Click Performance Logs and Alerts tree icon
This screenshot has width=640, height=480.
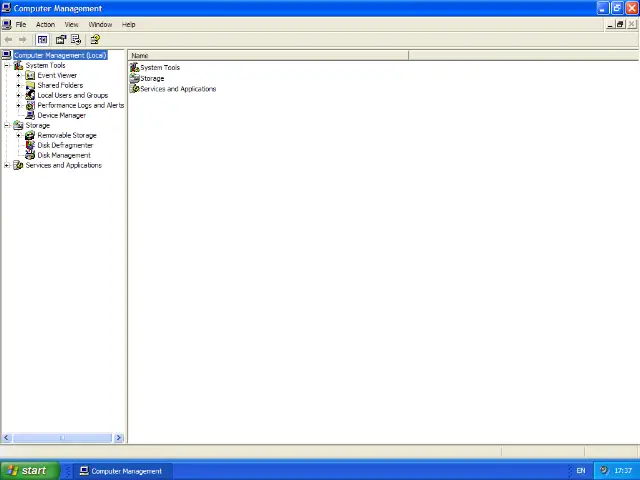point(30,105)
